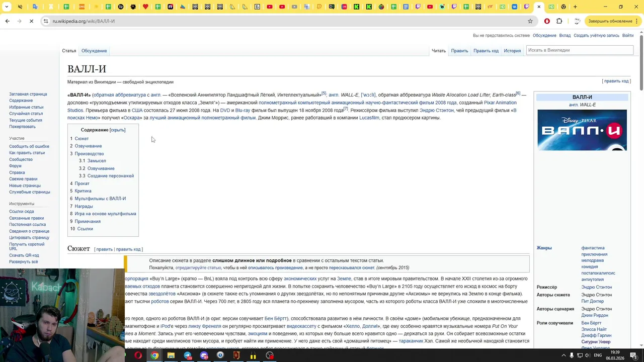Image resolution: width=644 pixels, height=362 pixels.
Task: Open the Править код tab
Action: tap(486, 51)
